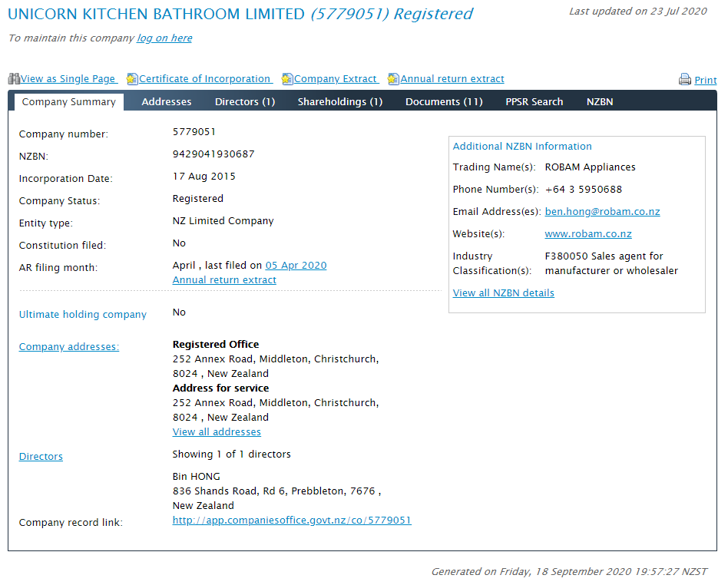Open the NZBN tab

(x=600, y=101)
